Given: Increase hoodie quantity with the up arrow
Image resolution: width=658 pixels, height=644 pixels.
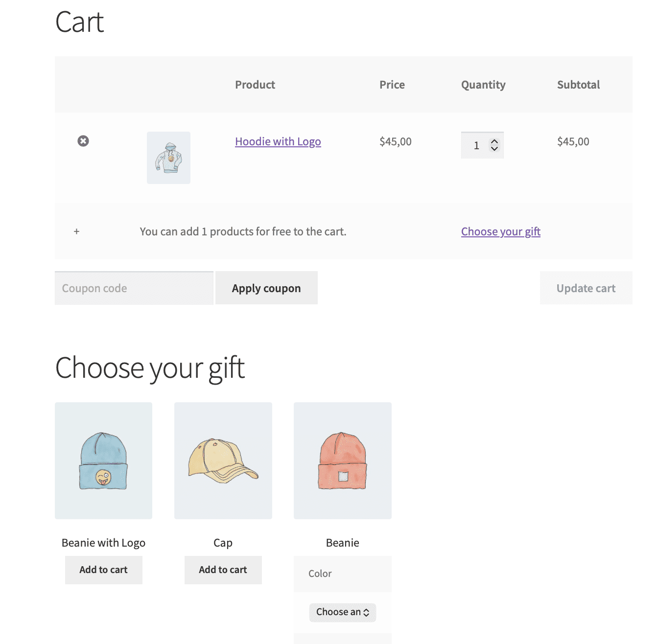Looking at the screenshot, I should 494,140.
